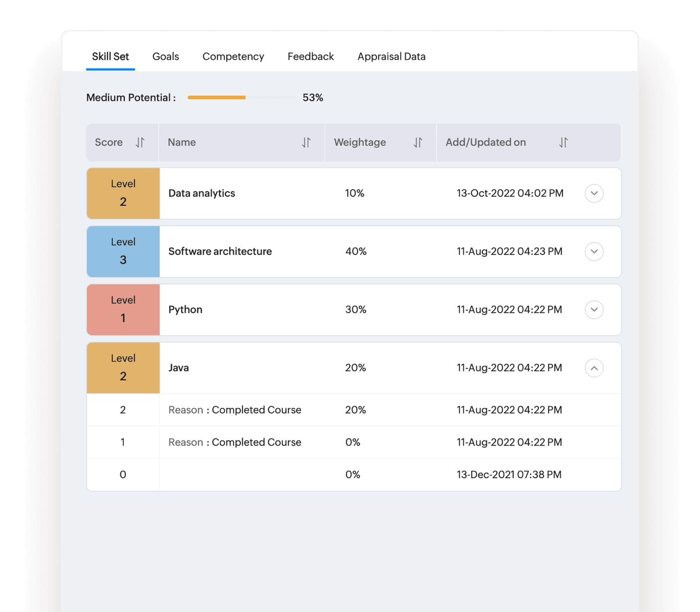Open the Appraisal Data tab

pos(391,56)
